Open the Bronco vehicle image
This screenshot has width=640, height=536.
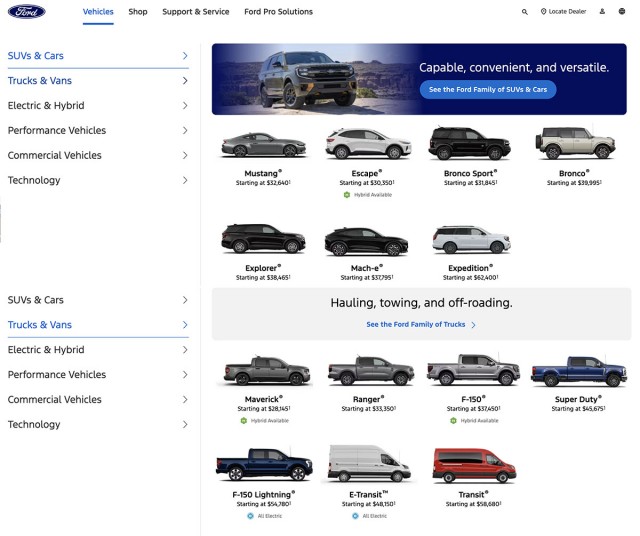coord(575,142)
